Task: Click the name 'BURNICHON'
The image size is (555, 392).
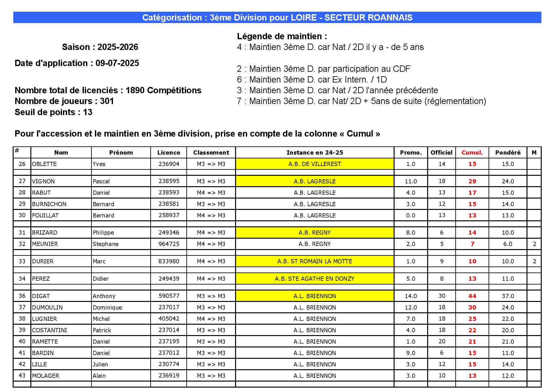Action: click(49, 204)
